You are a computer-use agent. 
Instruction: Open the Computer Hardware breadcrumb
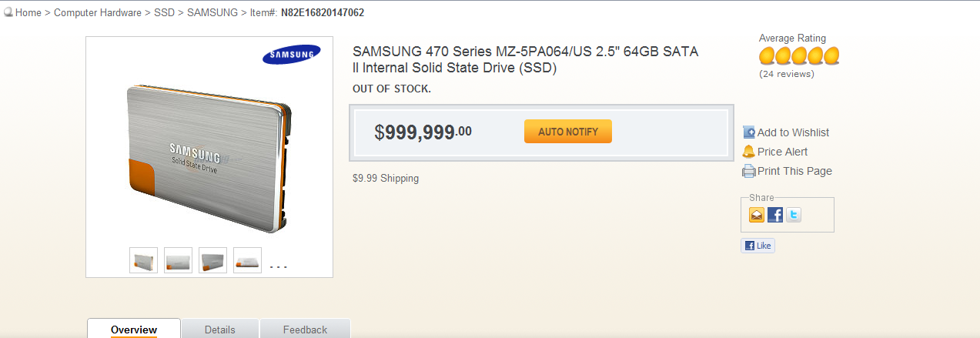pyautogui.click(x=98, y=12)
